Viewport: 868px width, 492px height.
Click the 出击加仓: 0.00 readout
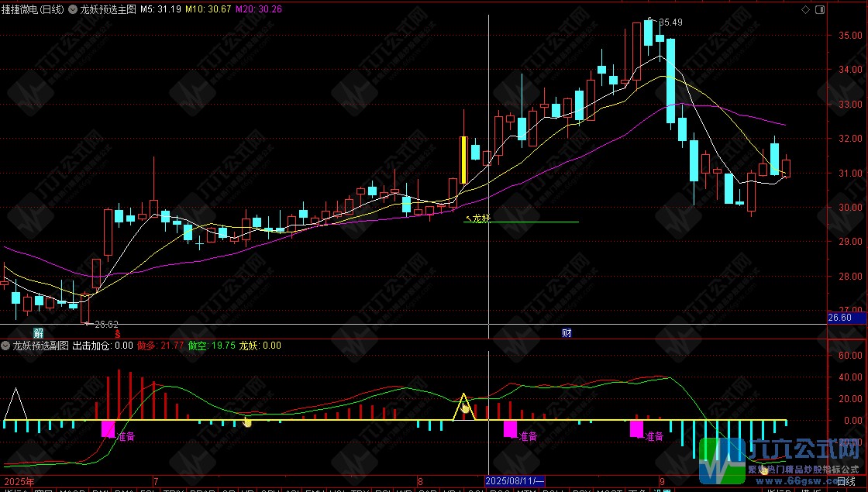103,346
